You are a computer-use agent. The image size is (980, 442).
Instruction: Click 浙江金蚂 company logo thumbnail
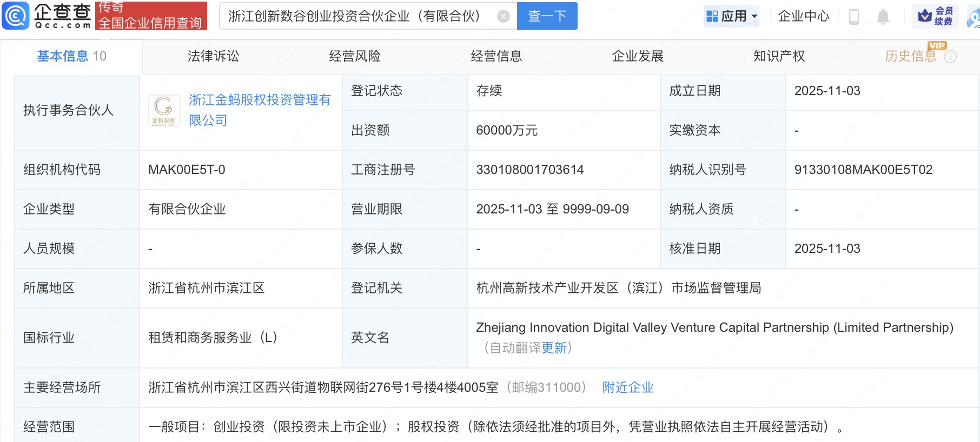(164, 110)
